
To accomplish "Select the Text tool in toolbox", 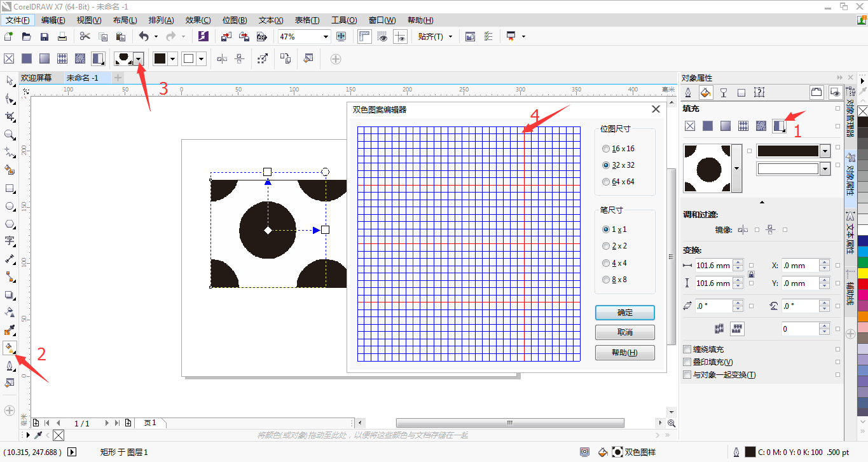I will click(10, 241).
